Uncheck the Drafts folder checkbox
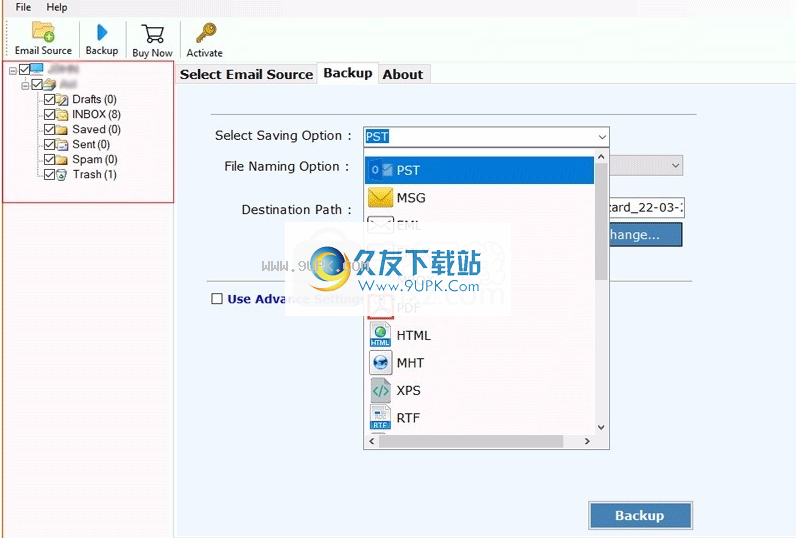The width and height of the screenshot is (796, 538). pyautogui.click(x=49, y=99)
